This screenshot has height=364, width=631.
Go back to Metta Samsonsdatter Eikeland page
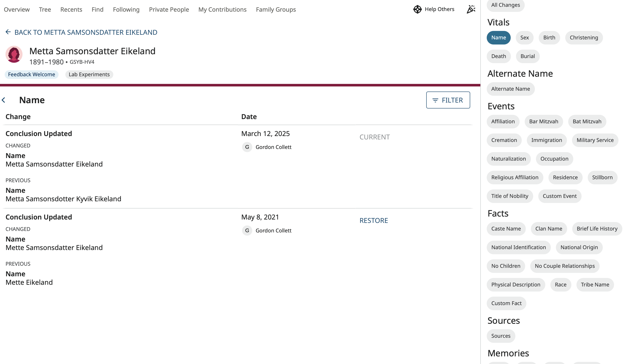(86, 32)
